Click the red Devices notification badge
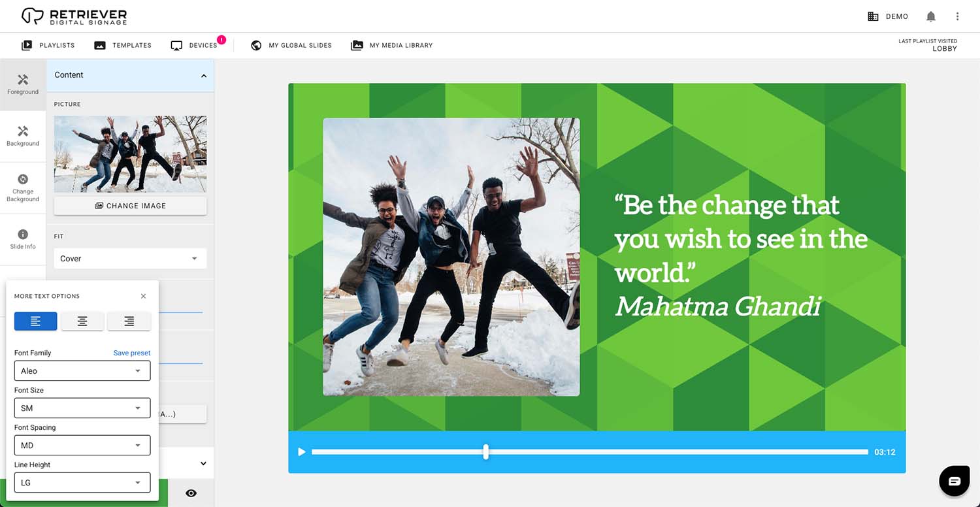 pos(221,40)
